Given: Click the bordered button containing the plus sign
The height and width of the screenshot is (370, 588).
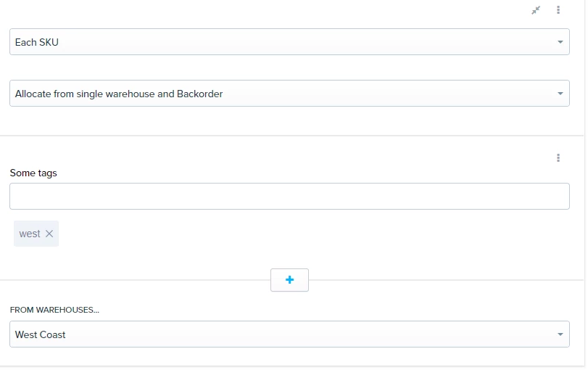Looking at the screenshot, I should 289,280.
